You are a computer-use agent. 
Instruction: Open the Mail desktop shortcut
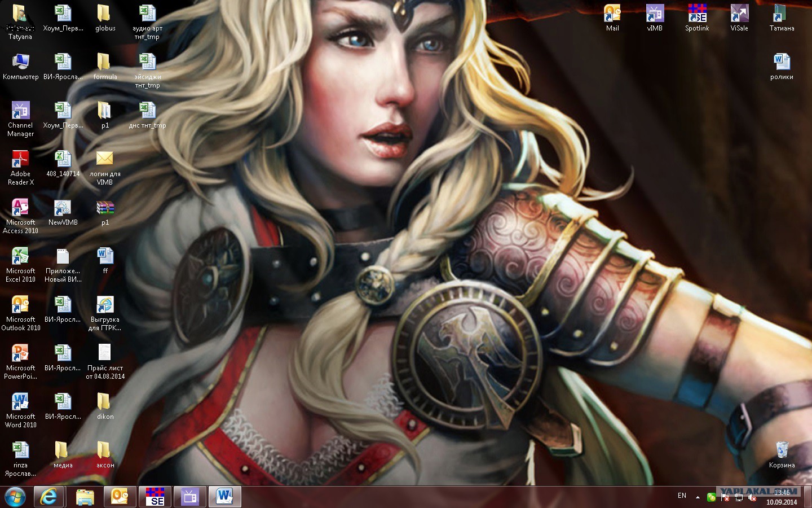[612, 19]
